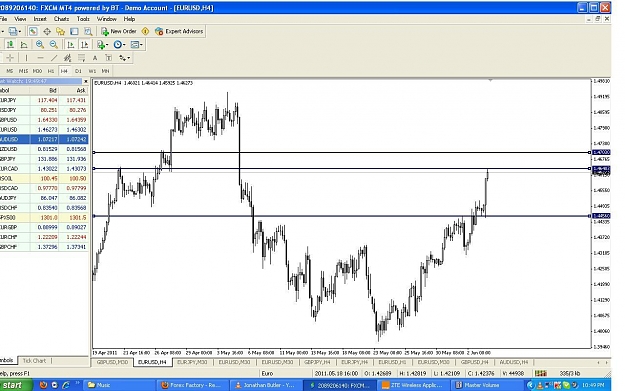Toggle Expert Advisors on or off
This screenshot has height=391, width=625.
179,31
